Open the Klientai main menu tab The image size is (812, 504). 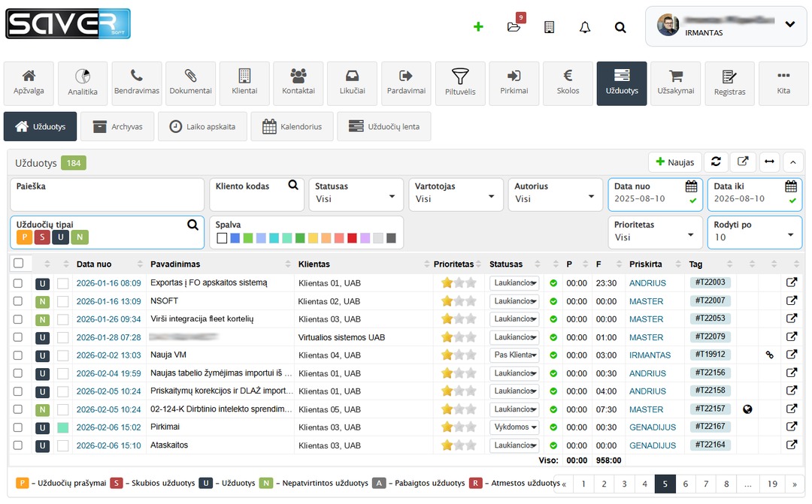244,83
